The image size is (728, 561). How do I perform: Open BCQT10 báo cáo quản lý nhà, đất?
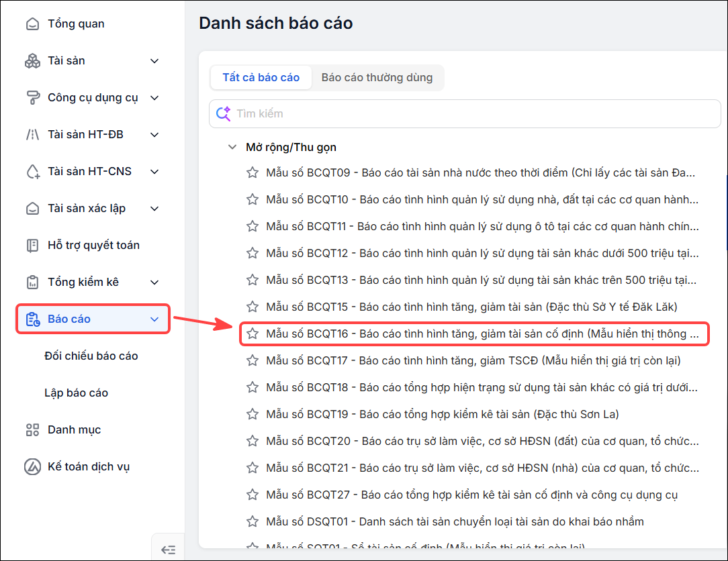(482, 199)
